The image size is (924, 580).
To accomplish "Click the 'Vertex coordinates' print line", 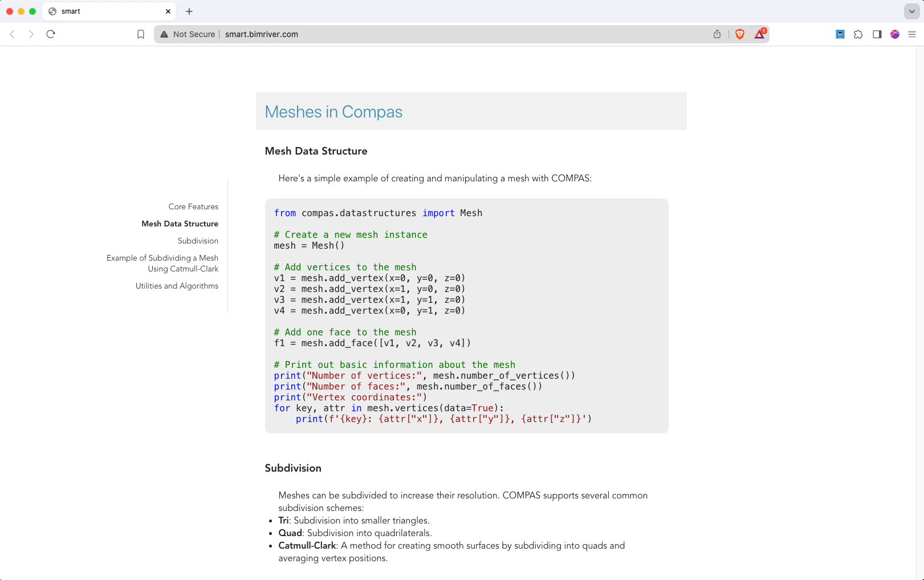I will click(350, 397).
